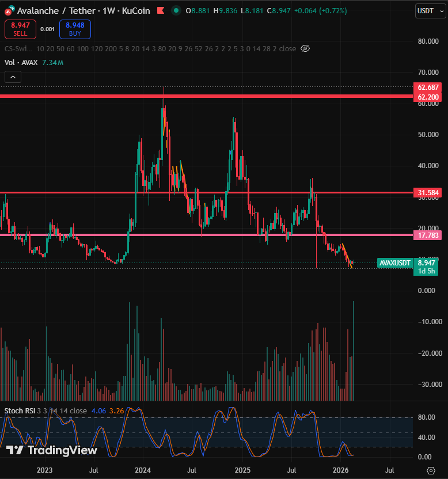Open chart settings gear at bottom right
This screenshot has height=479, width=448.
431,470
